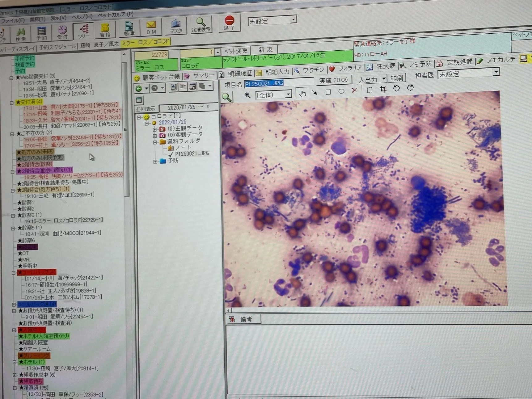Click the ペット変更 button
The image size is (532, 399).
click(236, 51)
